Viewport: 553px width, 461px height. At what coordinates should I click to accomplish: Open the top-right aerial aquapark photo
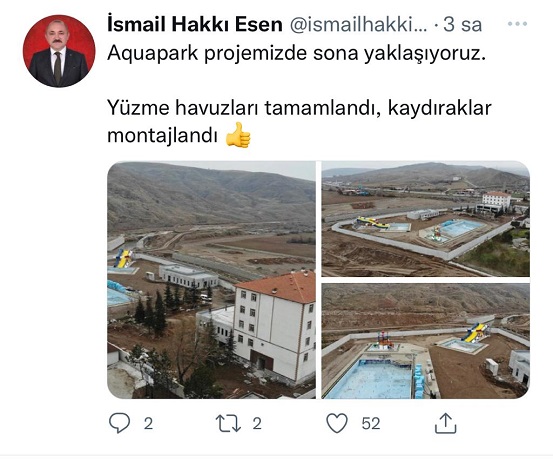pyautogui.click(x=426, y=219)
